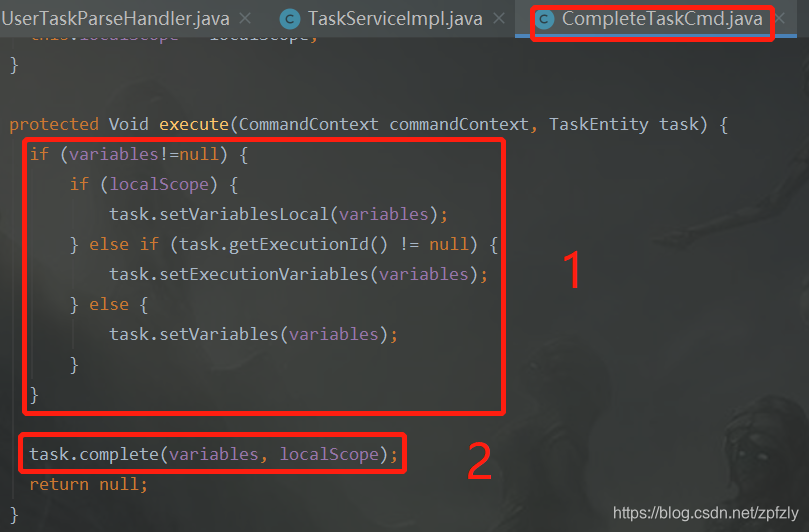This screenshot has height=532, width=809.
Task: Select the CompleteTaskCmd.java tab
Action: tap(662, 19)
